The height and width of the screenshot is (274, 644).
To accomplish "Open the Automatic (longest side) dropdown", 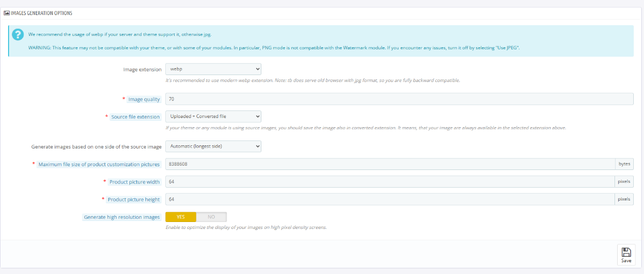I will [x=213, y=146].
